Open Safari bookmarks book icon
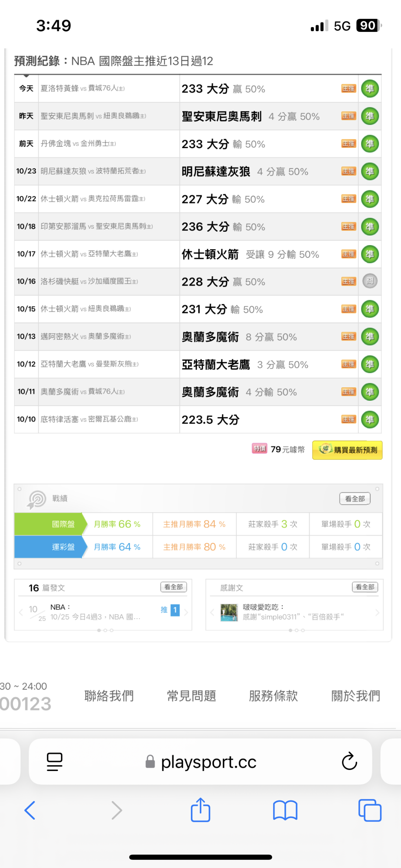 [285, 810]
